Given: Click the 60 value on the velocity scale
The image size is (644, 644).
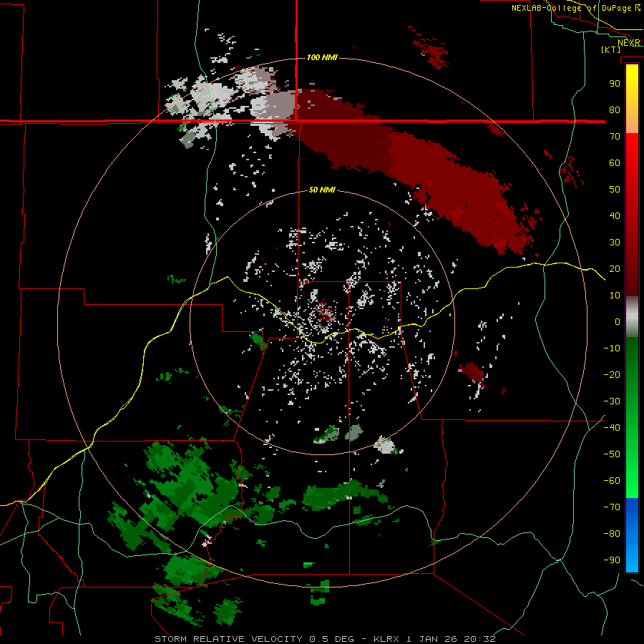Looking at the screenshot, I should (615, 163).
